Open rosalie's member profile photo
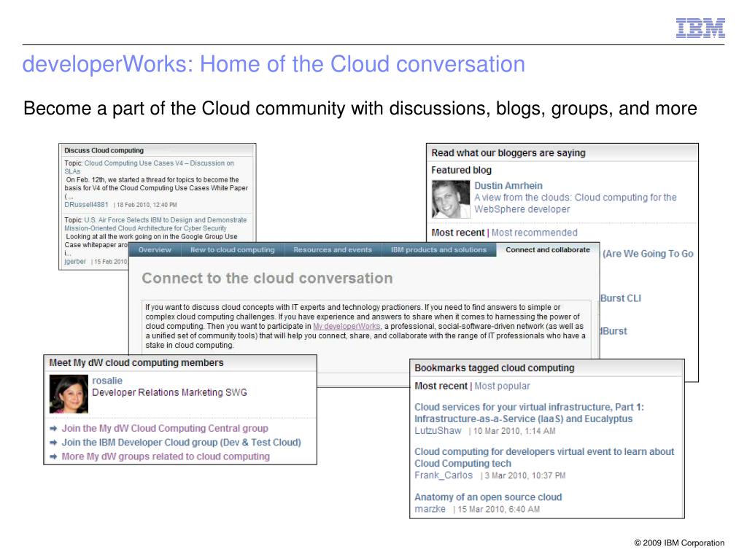 coord(69,394)
